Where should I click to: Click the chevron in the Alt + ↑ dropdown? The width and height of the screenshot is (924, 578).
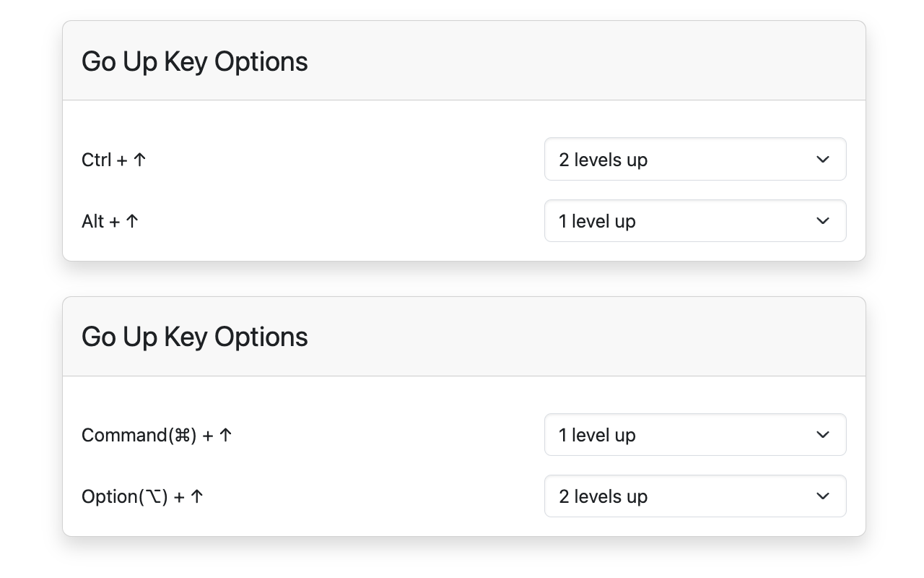[x=823, y=221]
